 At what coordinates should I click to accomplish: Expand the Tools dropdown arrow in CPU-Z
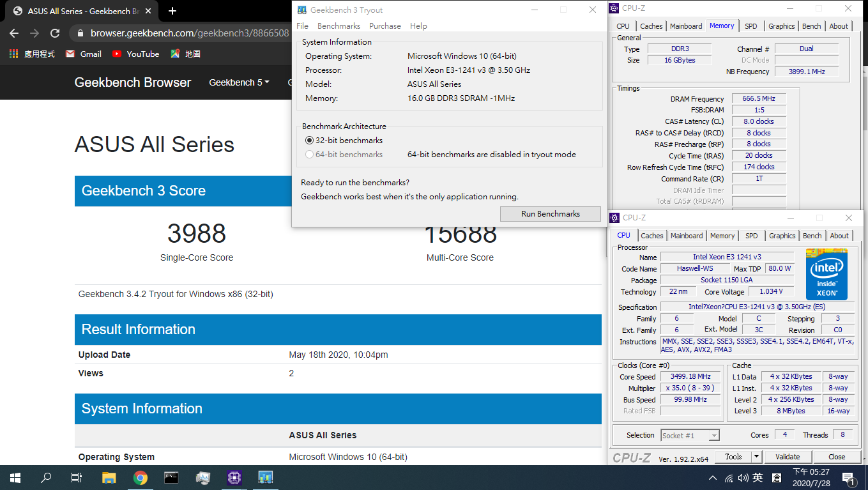(x=756, y=457)
